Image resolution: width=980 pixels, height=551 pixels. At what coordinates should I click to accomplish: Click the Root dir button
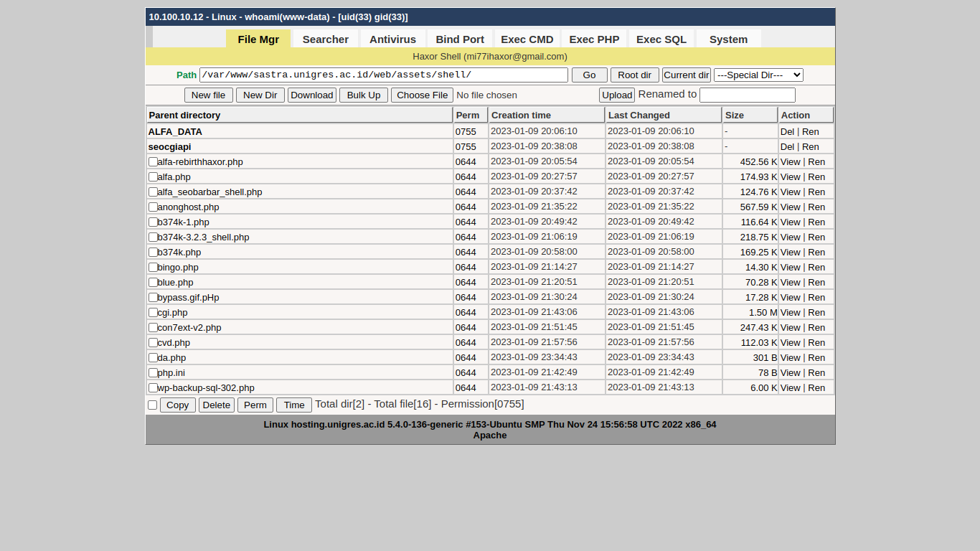pyautogui.click(x=635, y=75)
